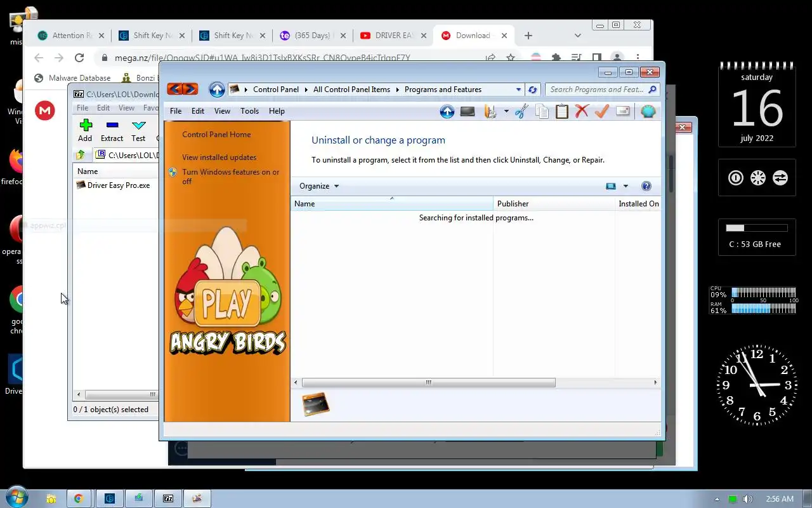Click the taskbar clock showing 2:56 AM
The height and width of the screenshot is (508, 812).
point(780,499)
